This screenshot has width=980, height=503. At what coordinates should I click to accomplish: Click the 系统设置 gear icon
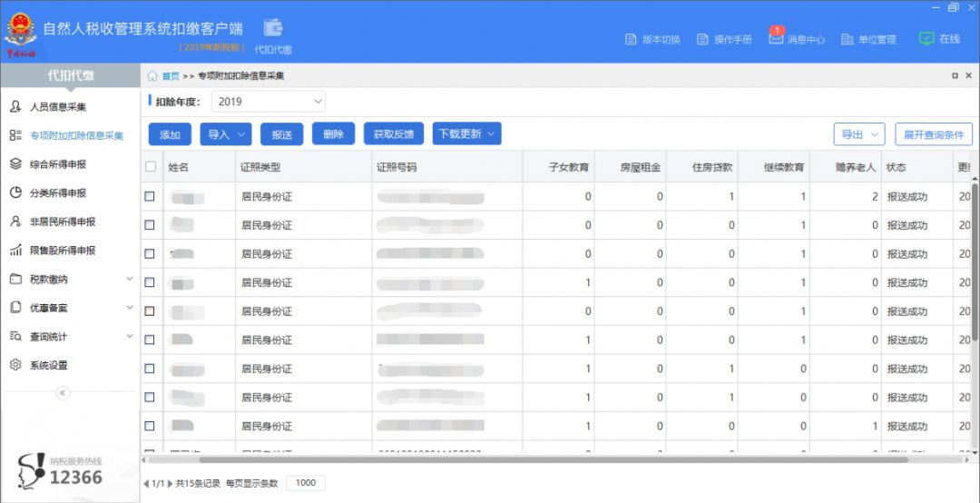(x=15, y=365)
